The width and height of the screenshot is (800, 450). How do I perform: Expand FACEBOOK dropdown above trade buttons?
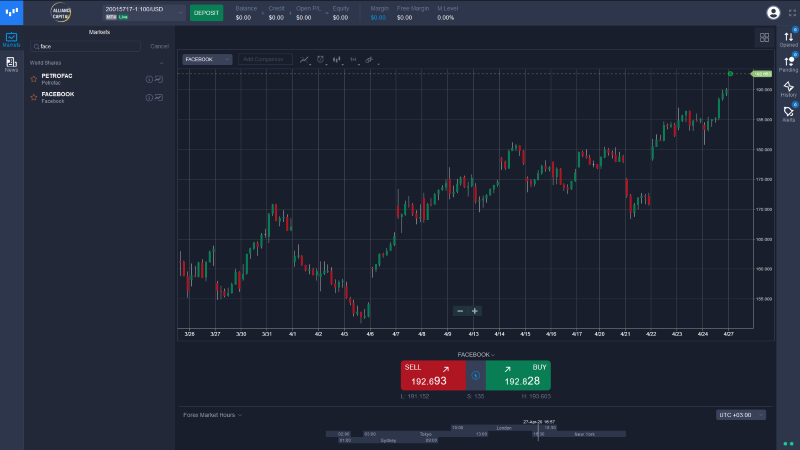(x=476, y=355)
